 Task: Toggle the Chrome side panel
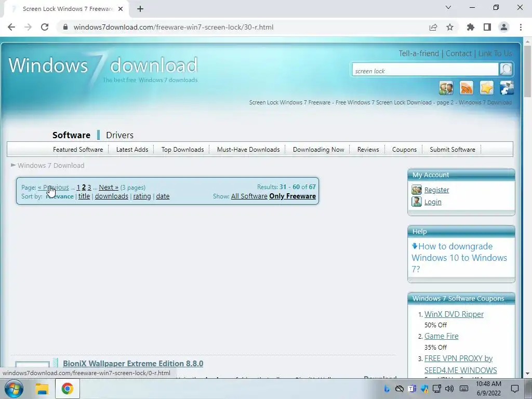point(487,27)
